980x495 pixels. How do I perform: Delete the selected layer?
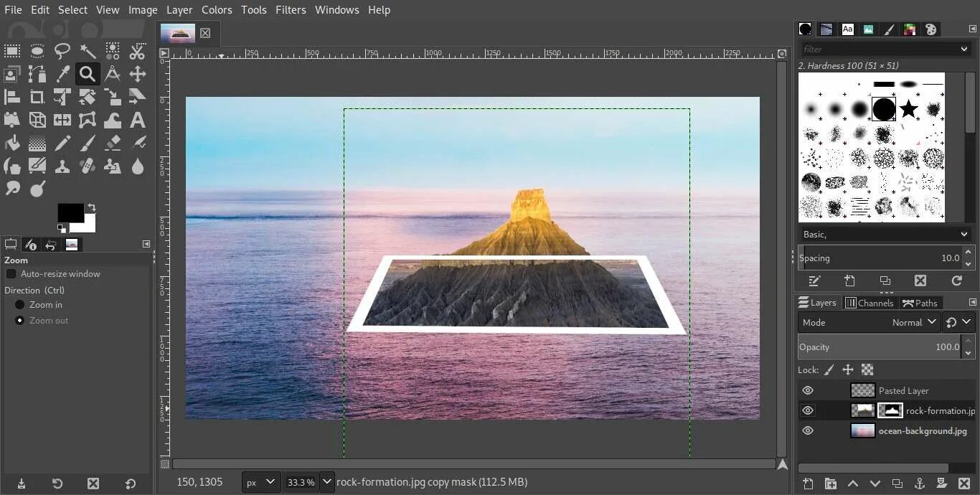[964, 484]
